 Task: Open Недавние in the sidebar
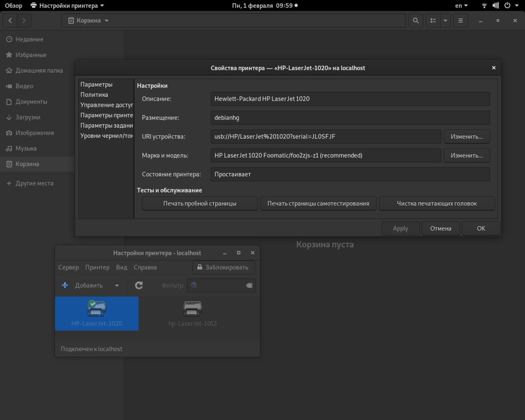pyautogui.click(x=62, y=39)
